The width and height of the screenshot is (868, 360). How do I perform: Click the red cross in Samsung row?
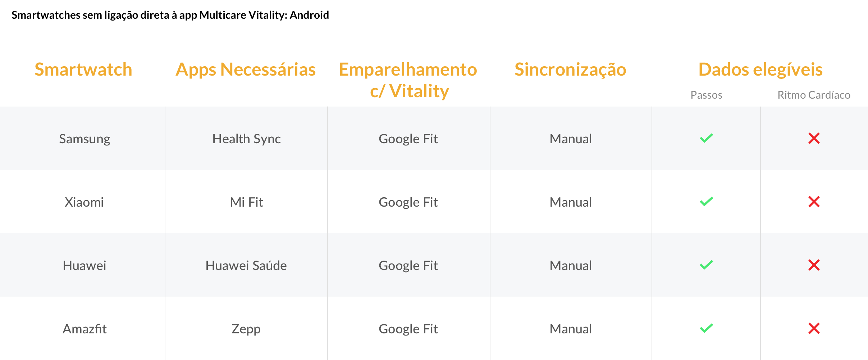(x=814, y=138)
